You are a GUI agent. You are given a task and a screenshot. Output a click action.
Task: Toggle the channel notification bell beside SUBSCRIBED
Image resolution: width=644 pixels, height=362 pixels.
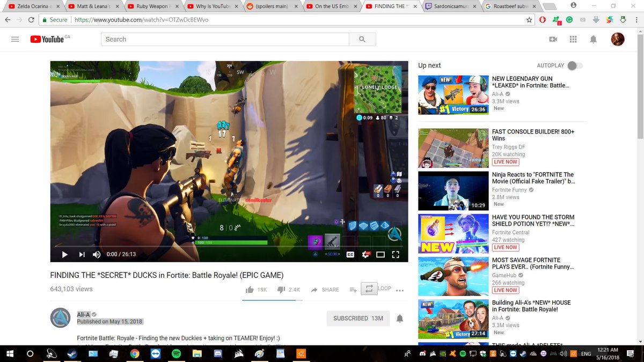[400, 319]
